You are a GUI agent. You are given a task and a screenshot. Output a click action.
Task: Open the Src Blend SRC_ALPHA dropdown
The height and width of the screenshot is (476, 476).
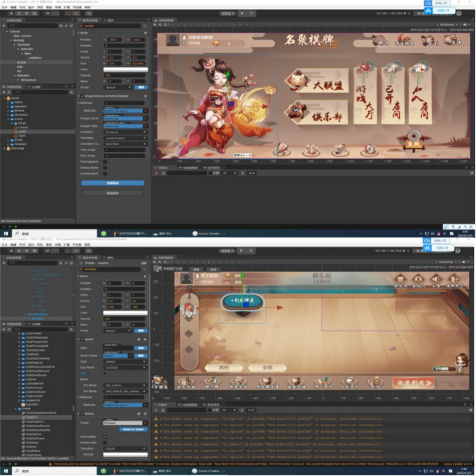pos(126,385)
